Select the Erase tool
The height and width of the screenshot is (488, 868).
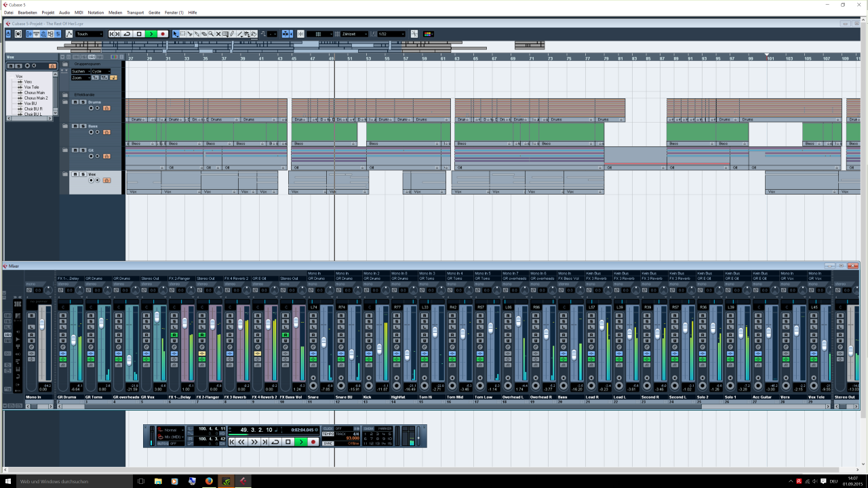[204, 34]
